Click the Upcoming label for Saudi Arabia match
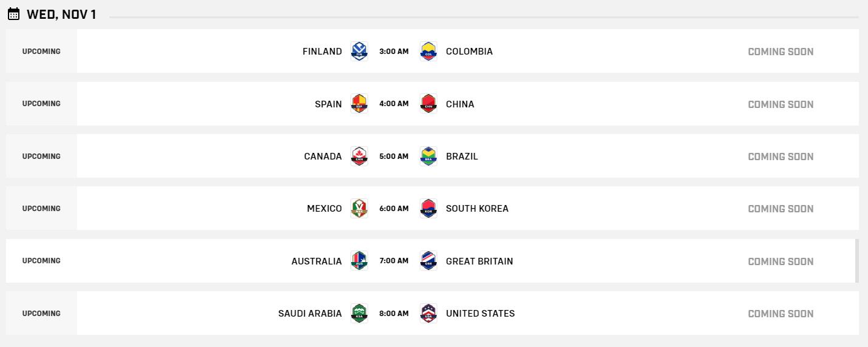The image size is (868, 347). (x=41, y=314)
